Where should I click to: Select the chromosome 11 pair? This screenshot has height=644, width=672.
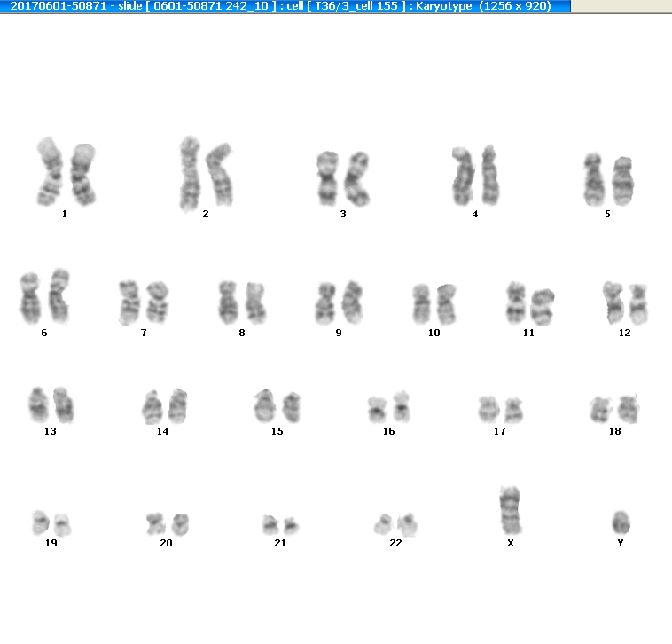click(530, 303)
